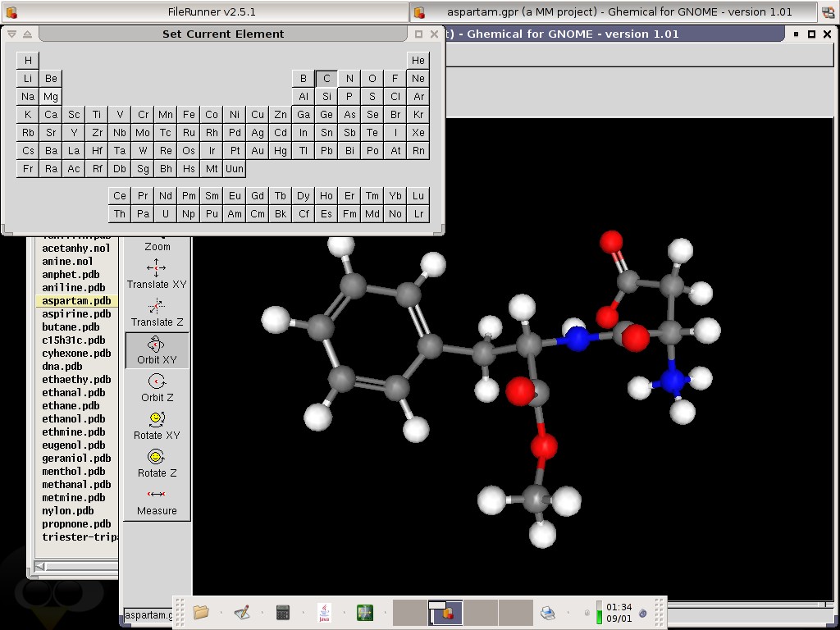Set the current element to Oxygen
Viewport: 840px width, 630px height.
(x=372, y=79)
